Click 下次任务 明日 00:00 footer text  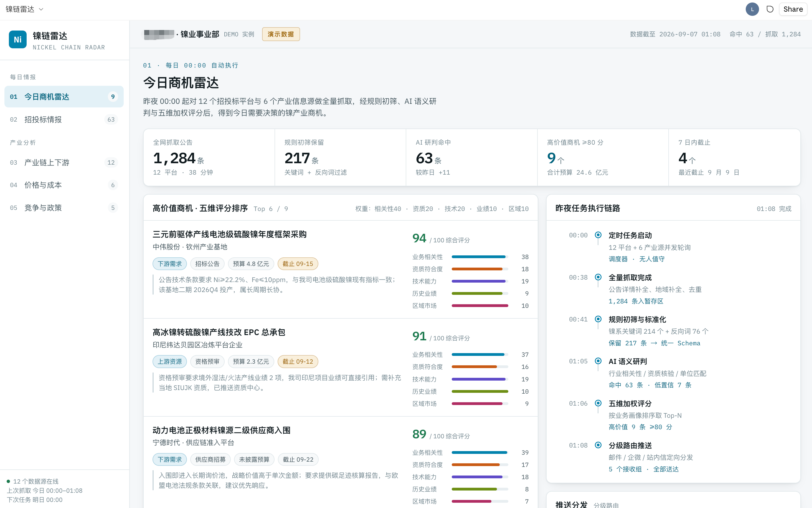[35, 500]
